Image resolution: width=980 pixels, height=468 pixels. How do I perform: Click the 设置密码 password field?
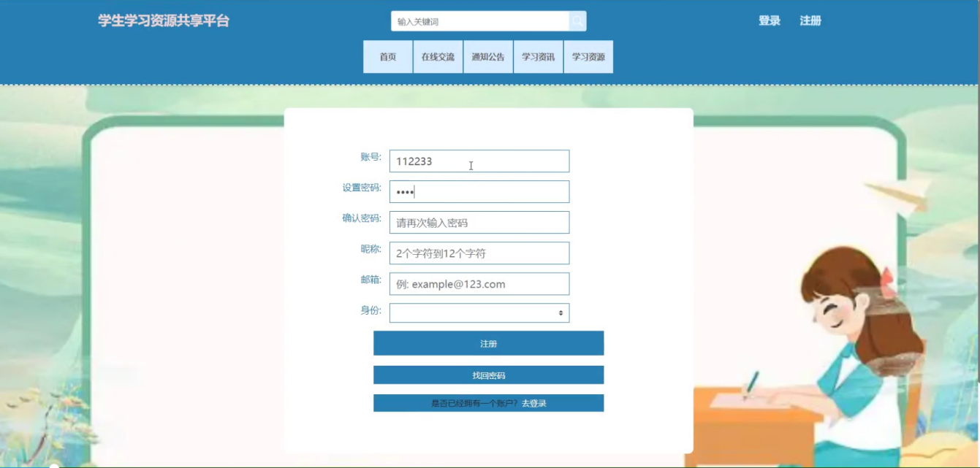point(479,192)
